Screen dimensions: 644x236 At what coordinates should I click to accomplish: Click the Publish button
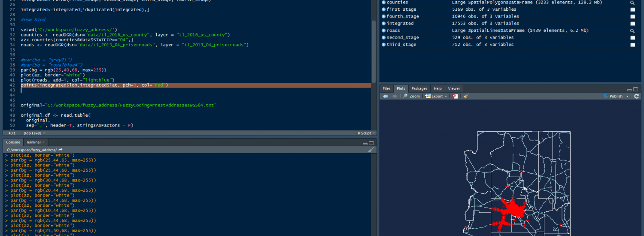tap(613, 96)
